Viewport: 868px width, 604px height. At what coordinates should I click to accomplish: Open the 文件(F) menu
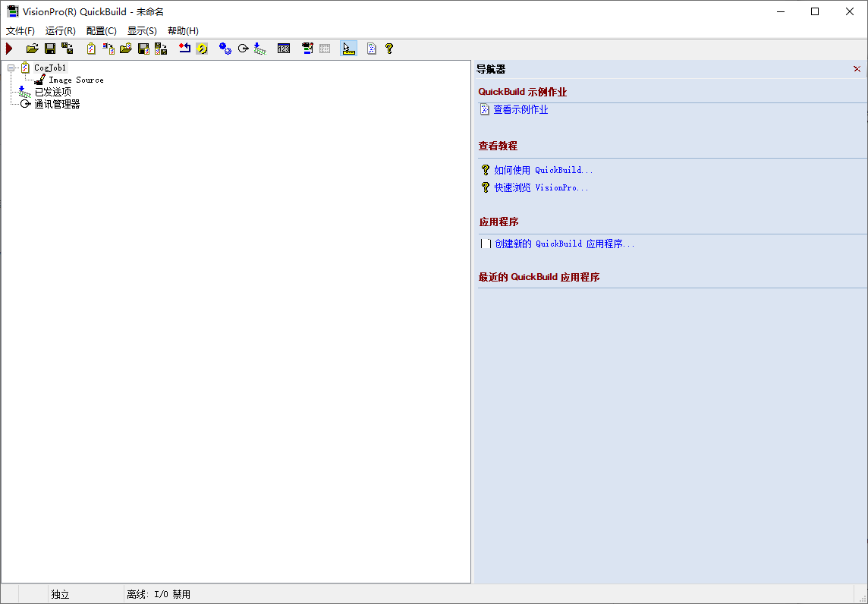coord(20,30)
